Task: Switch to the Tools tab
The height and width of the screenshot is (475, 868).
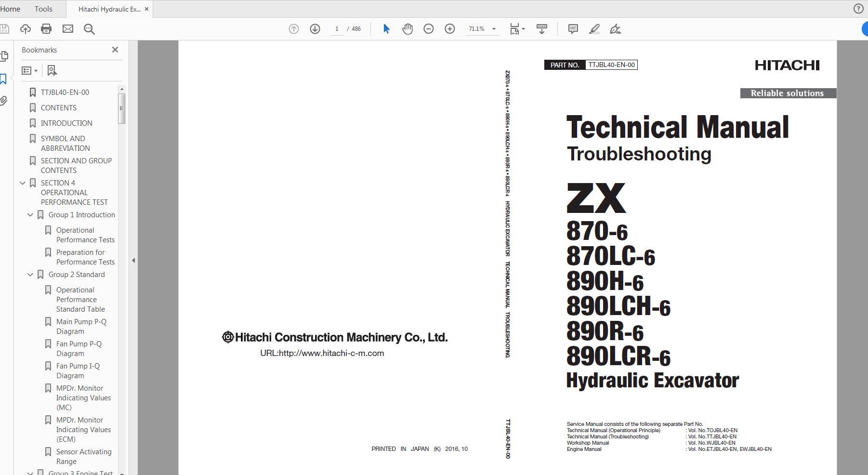Action: [43, 9]
